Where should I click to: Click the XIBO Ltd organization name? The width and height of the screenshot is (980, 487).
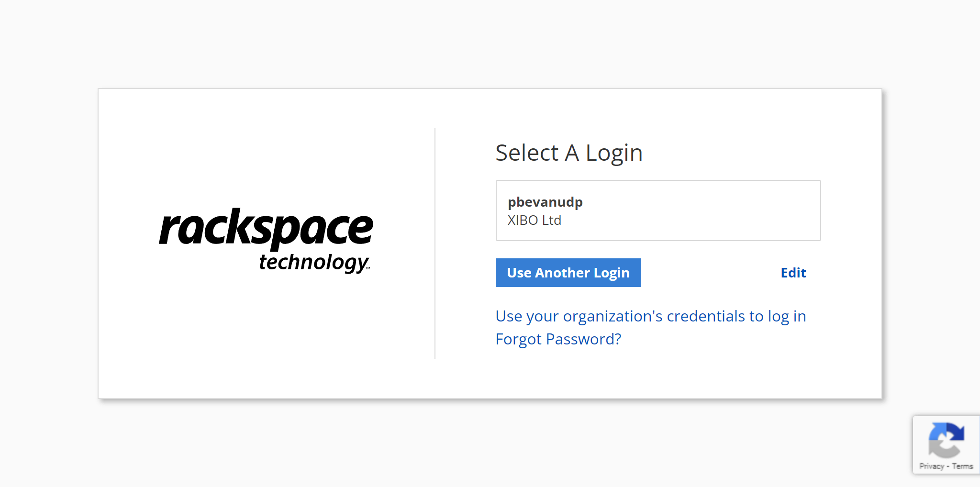(534, 220)
